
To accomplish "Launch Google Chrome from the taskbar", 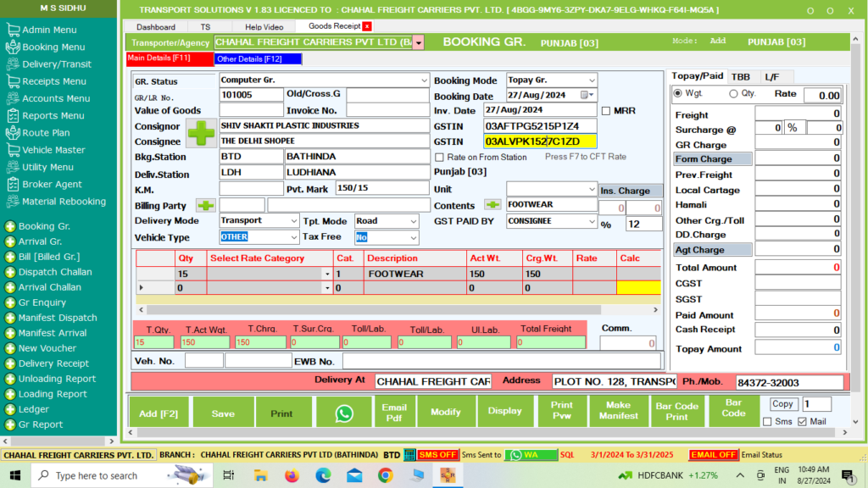I will (385, 475).
